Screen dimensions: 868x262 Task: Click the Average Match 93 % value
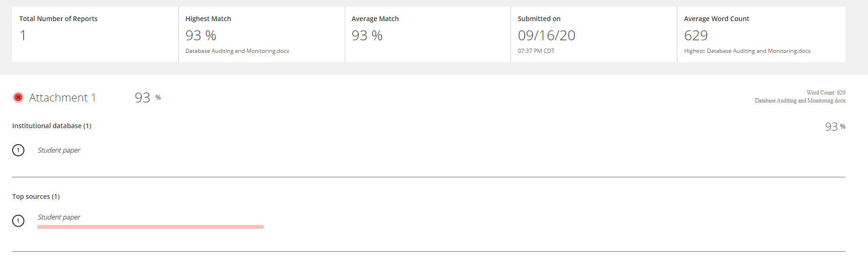pos(367,36)
